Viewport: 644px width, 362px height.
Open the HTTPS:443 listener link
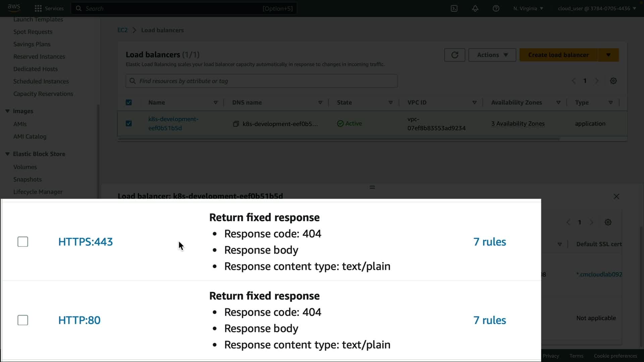tap(86, 242)
